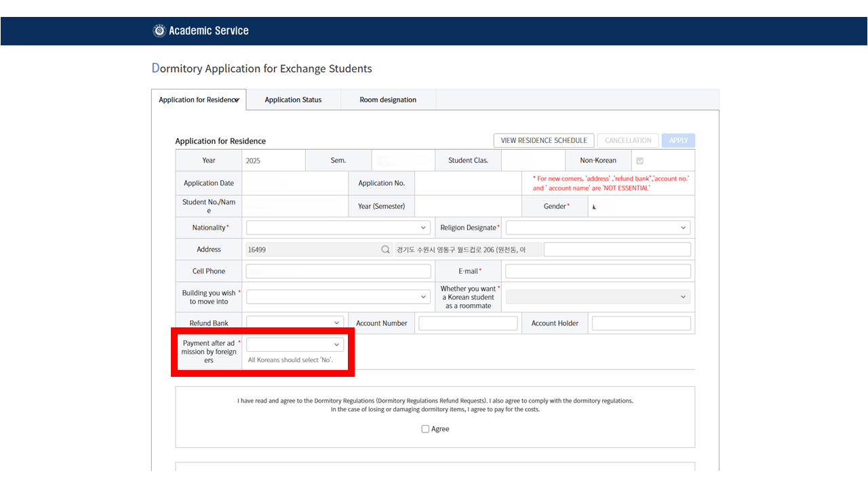Click the Account Holder input field

click(641, 323)
